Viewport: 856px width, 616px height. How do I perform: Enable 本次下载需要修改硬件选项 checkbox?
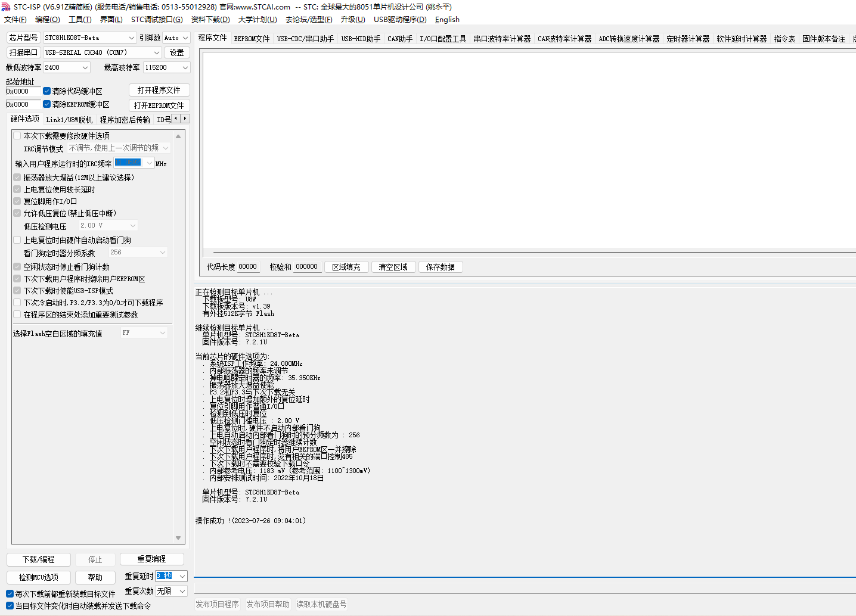(x=17, y=136)
